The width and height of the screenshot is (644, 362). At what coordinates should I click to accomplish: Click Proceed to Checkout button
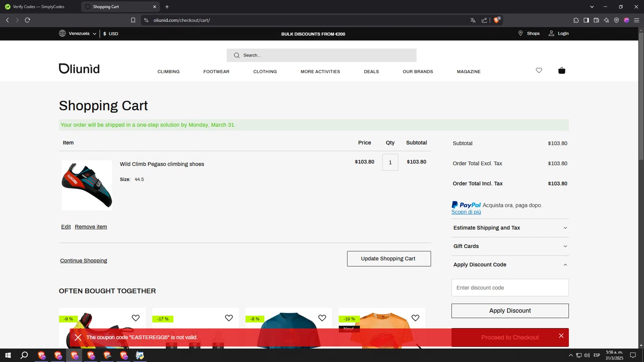click(510, 338)
